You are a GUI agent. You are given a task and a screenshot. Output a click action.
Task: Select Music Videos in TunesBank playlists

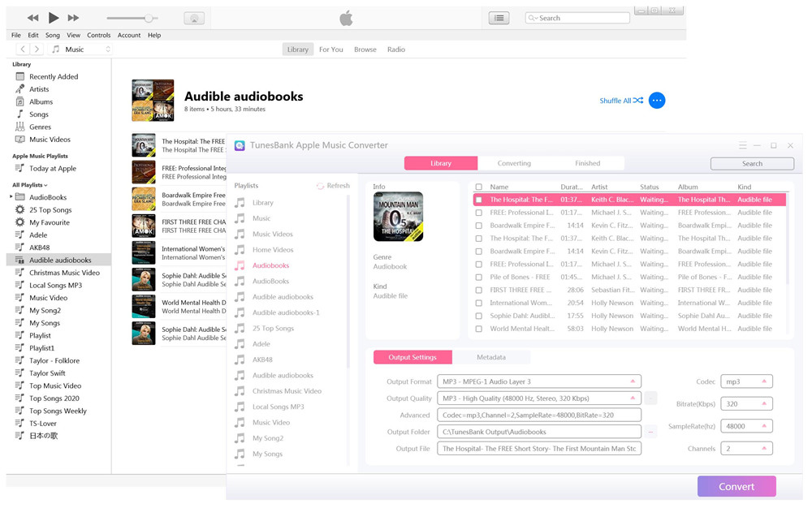(272, 234)
